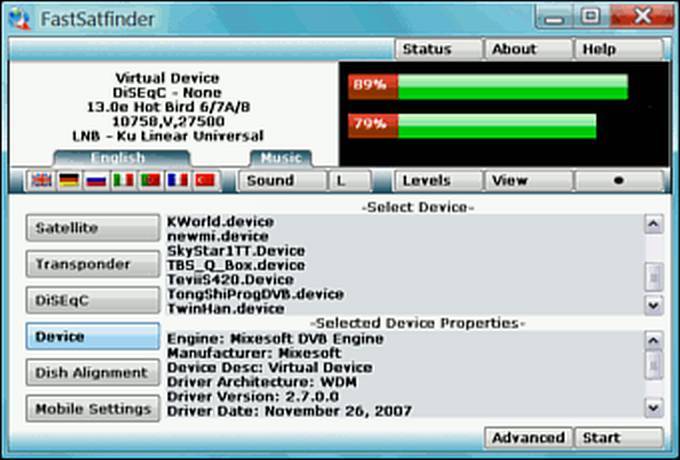Open the Help menu
The width and height of the screenshot is (680, 460).
tap(619, 49)
